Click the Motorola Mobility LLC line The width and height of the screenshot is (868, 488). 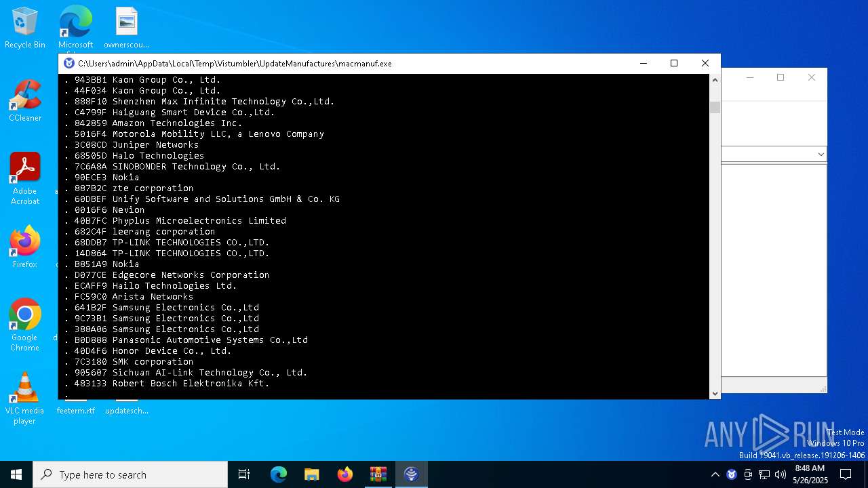194,134
